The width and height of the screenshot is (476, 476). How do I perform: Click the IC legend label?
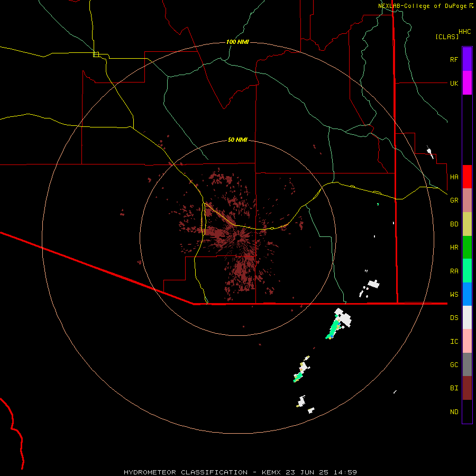[454, 342]
